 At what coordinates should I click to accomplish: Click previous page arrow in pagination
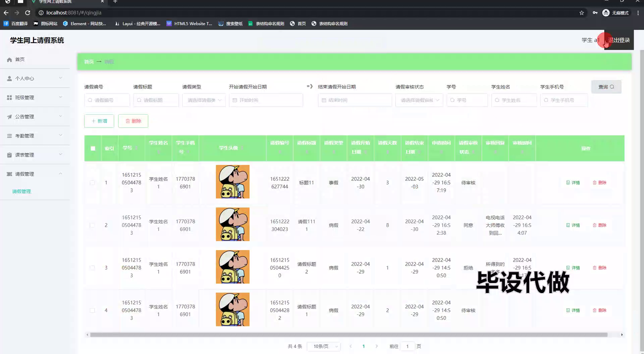351,346
